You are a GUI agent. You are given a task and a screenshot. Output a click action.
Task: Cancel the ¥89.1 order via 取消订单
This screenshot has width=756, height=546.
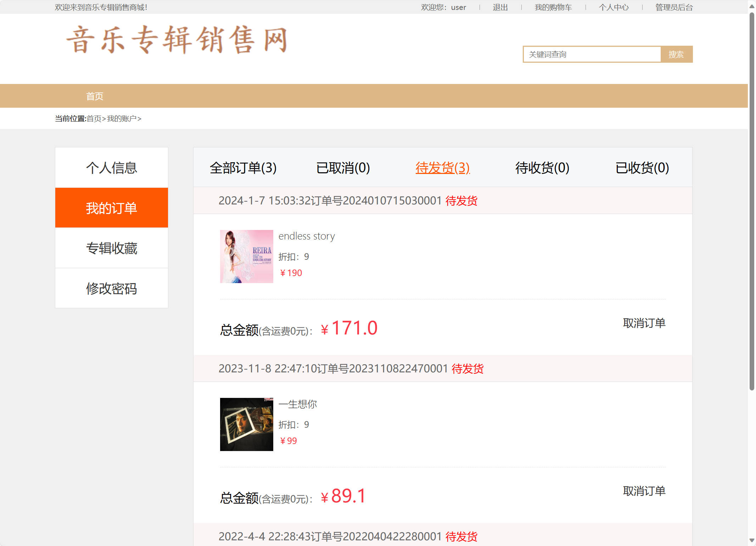(644, 491)
